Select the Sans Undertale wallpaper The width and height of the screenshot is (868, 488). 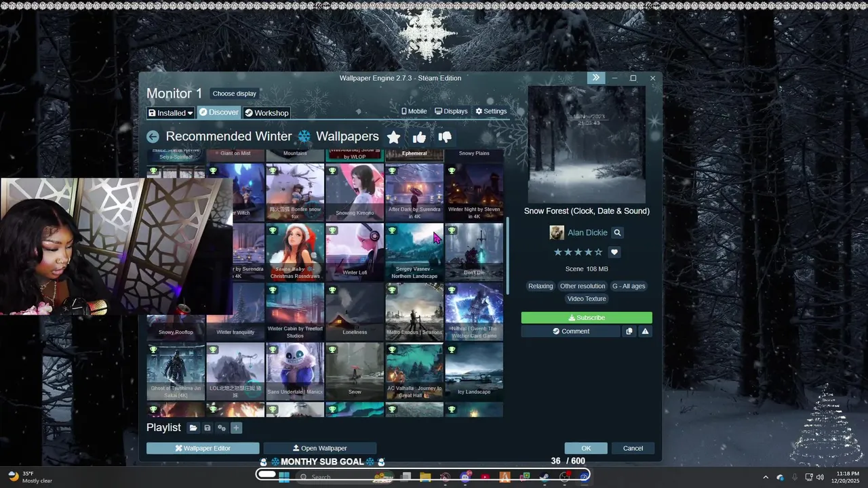295,371
